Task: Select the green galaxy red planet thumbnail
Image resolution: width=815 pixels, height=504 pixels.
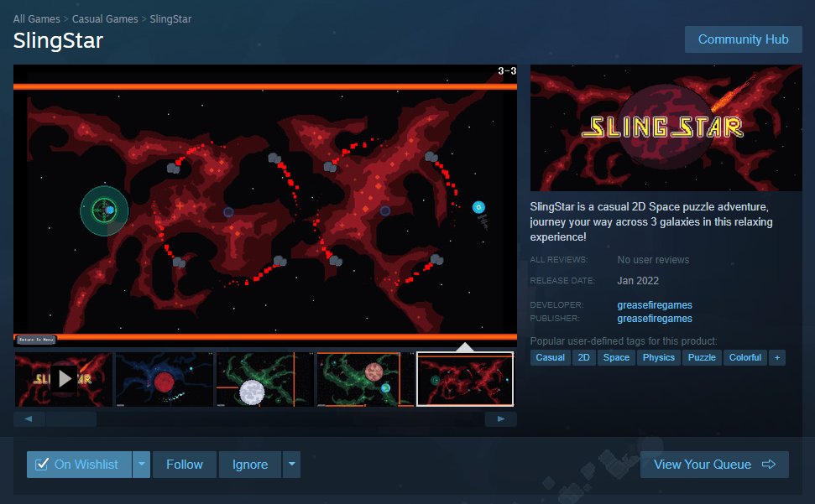Action: 365,379
